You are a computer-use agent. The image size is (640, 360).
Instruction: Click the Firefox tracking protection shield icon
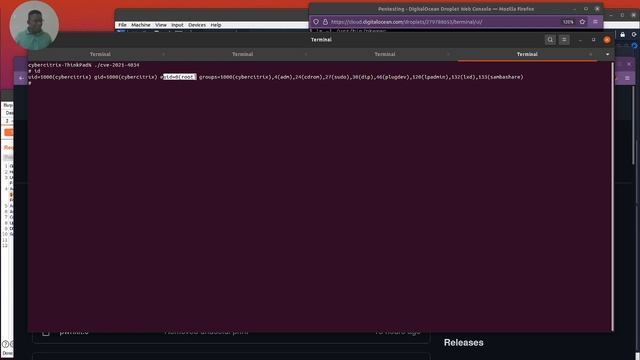(x=316, y=22)
